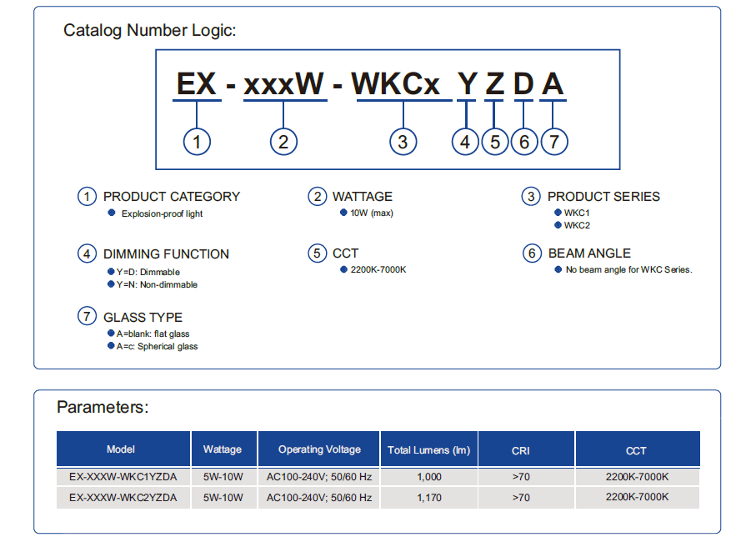Select the "EX-XXXW-WKC1YZDA" model cell
The height and width of the screenshot is (547, 756).
(123, 477)
